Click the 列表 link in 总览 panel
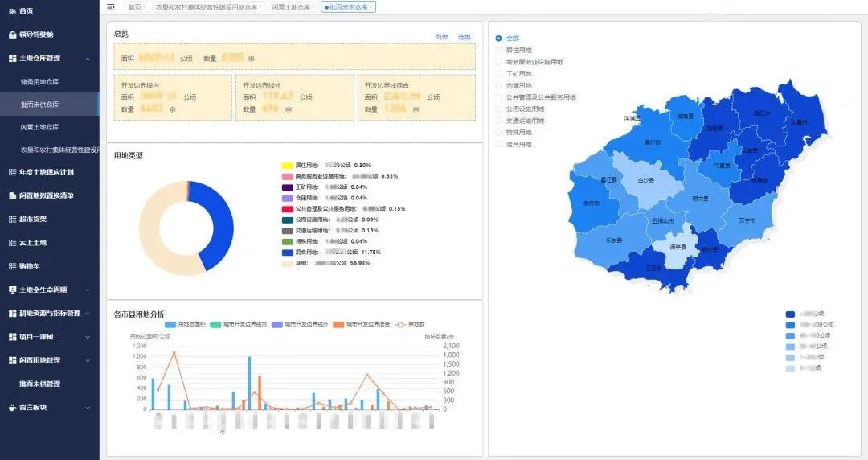Screen dimensions: 868x460 [x=442, y=37]
